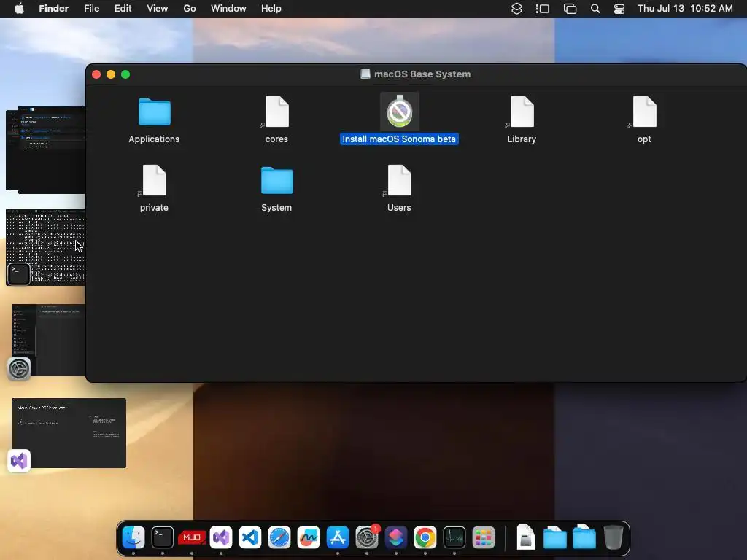Click the layered-stack icon in the menu bar
The height and width of the screenshot is (560, 747).
click(516, 9)
